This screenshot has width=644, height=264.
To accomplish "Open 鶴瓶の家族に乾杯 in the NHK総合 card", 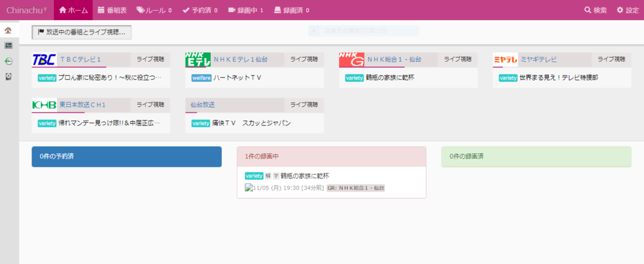I will click(390, 77).
